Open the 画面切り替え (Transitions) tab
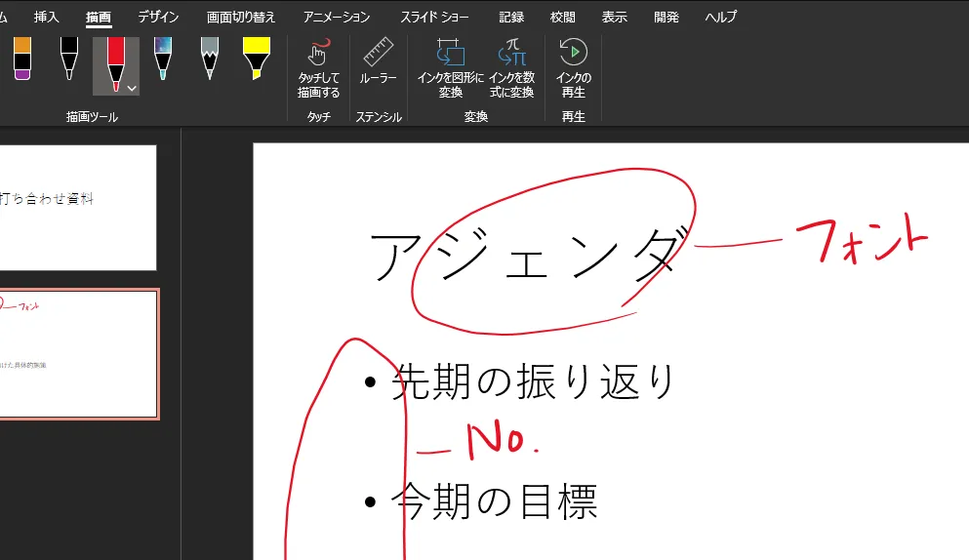The width and height of the screenshot is (969, 560). pyautogui.click(x=241, y=18)
